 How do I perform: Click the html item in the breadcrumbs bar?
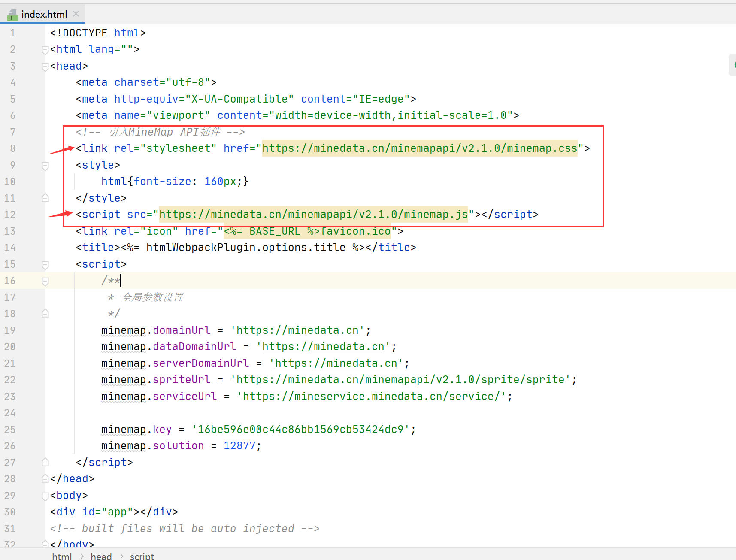62,555
